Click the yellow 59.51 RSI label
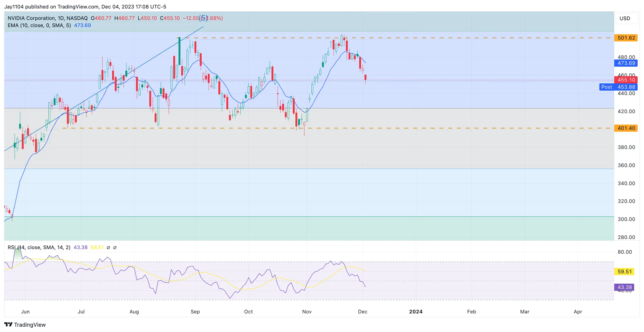This screenshot has height=332, width=644. click(624, 271)
